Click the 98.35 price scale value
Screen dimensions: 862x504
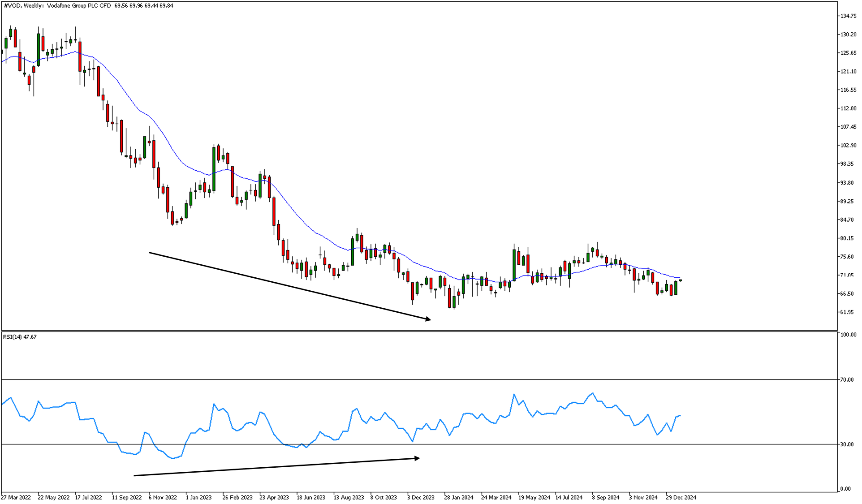tap(847, 164)
